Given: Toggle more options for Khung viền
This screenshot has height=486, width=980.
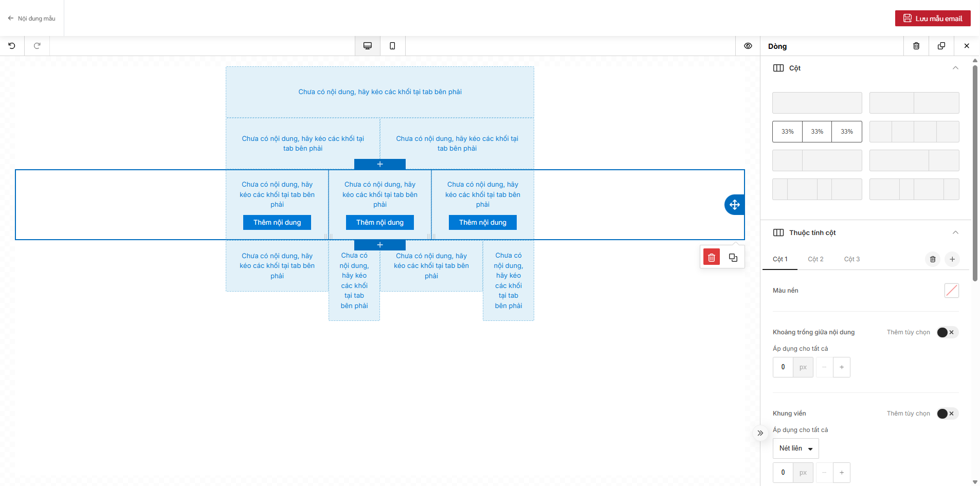Looking at the screenshot, I should click(x=947, y=413).
